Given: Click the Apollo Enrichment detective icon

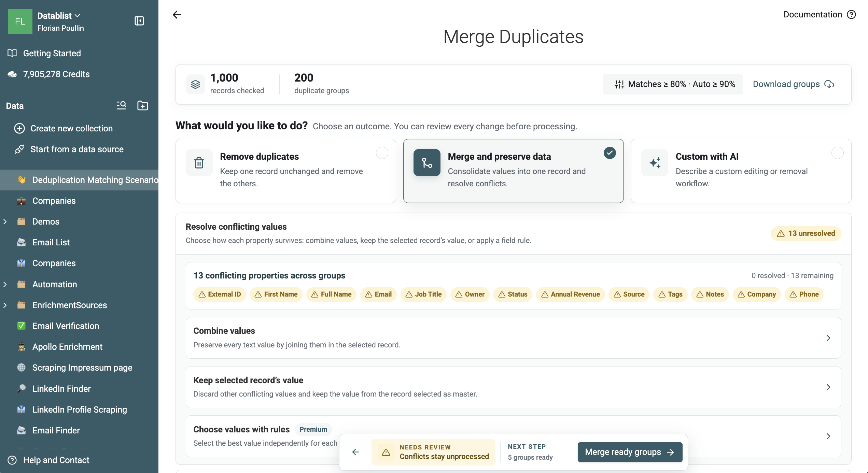Looking at the screenshot, I should point(22,347).
